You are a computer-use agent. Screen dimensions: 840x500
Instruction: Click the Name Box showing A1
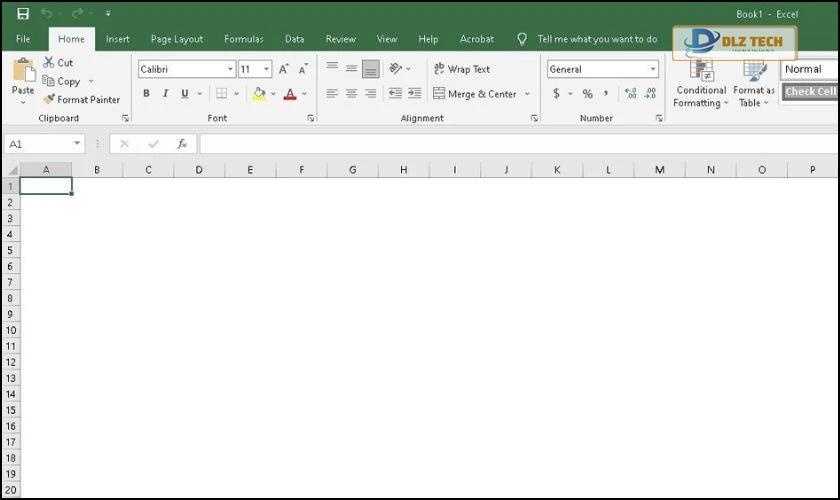(40, 144)
